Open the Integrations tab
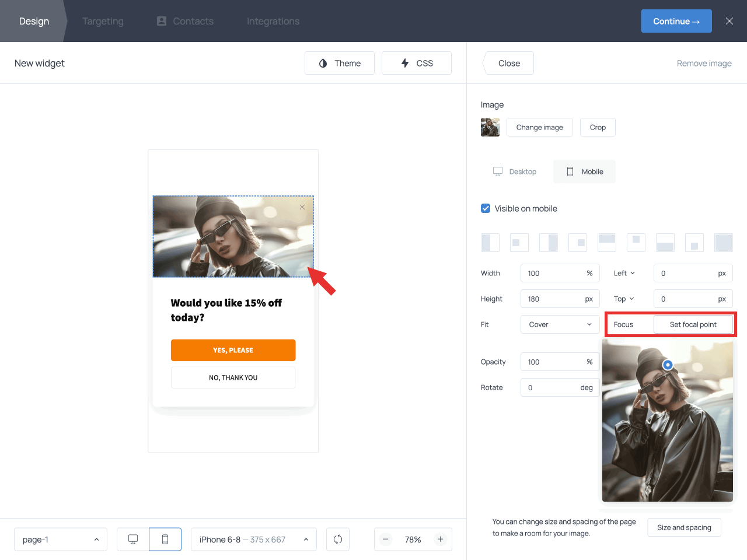The width and height of the screenshot is (747, 560). (273, 21)
